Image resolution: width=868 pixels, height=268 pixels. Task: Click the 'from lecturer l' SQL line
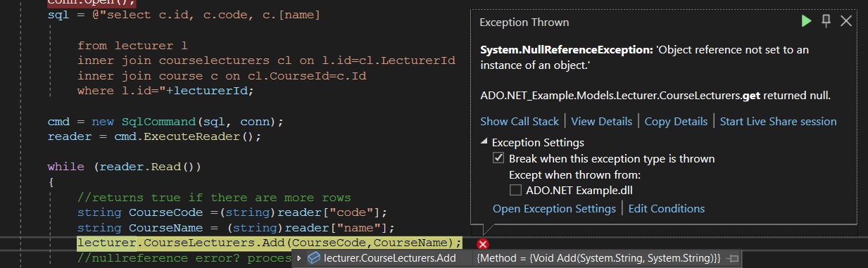coord(132,45)
